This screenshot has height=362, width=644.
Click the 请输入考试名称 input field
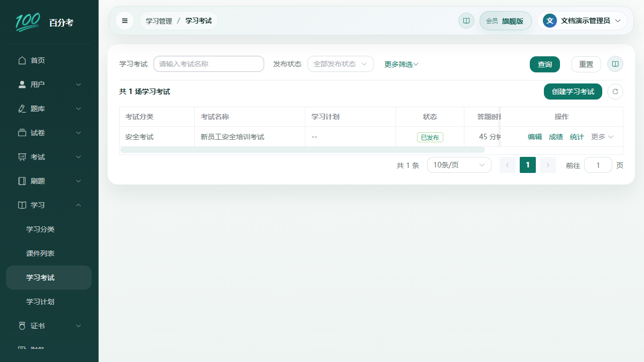click(x=209, y=64)
